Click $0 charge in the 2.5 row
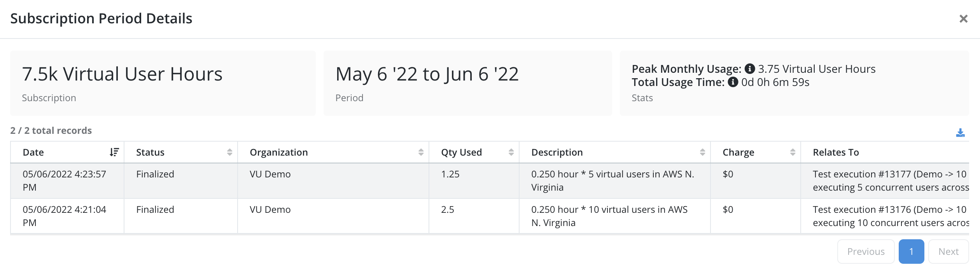980x277 pixels. tap(728, 210)
